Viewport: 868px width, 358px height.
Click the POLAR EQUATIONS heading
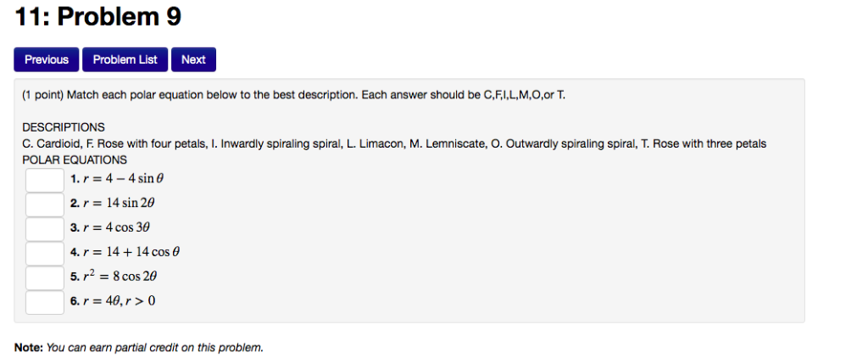point(75,160)
